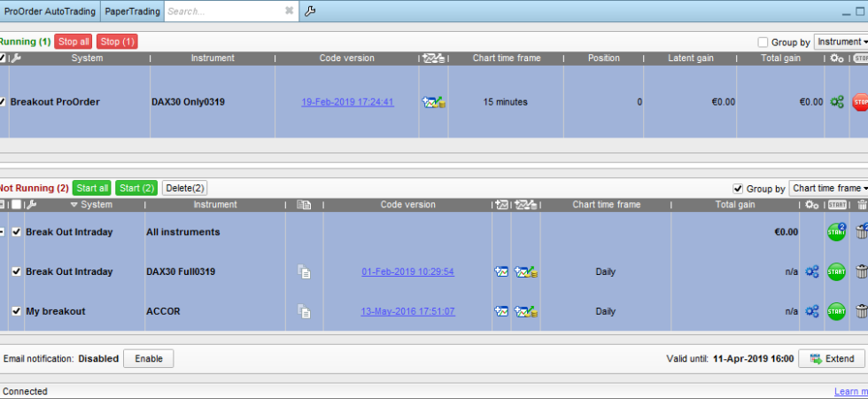
Task: Open chart-with-coins icon for My breakout row
Action: point(526,311)
